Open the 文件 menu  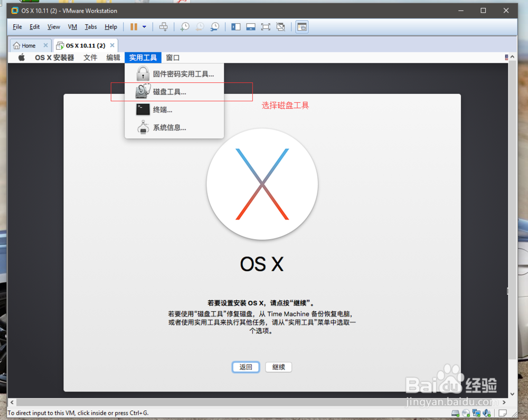pos(90,58)
